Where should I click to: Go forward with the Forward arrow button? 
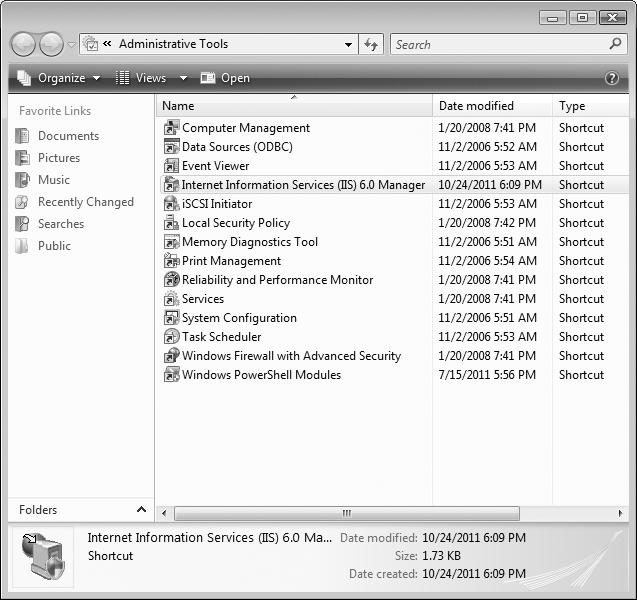click(x=51, y=44)
